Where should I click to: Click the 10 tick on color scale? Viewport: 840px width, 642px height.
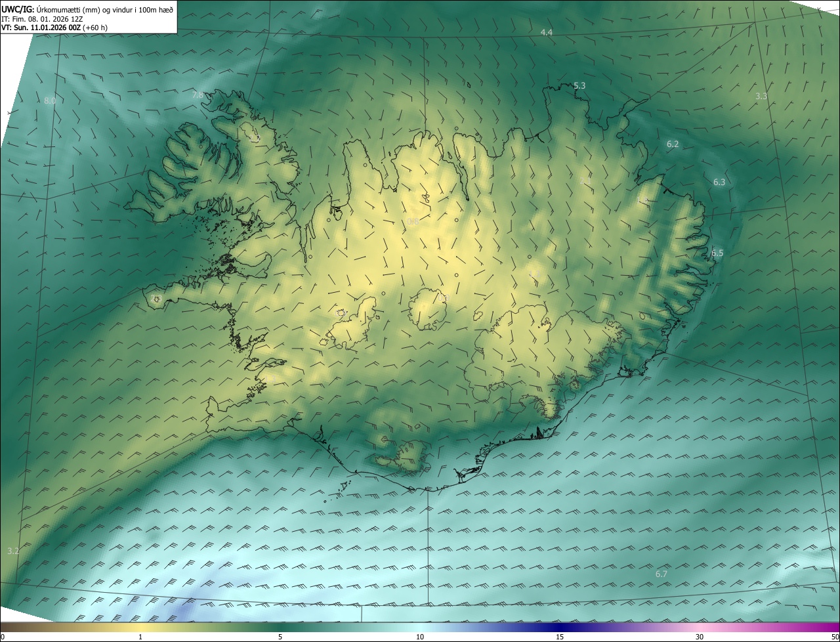tap(420, 637)
